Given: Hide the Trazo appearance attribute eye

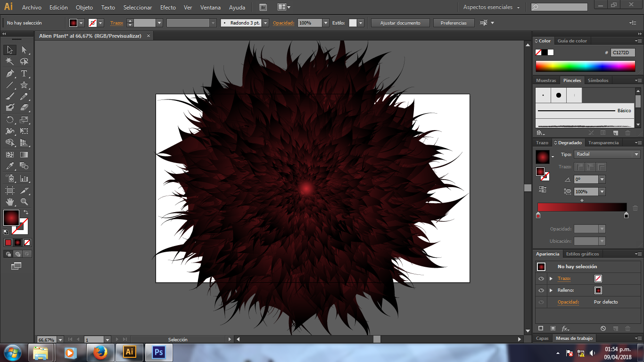Looking at the screenshot, I should pos(541,279).
